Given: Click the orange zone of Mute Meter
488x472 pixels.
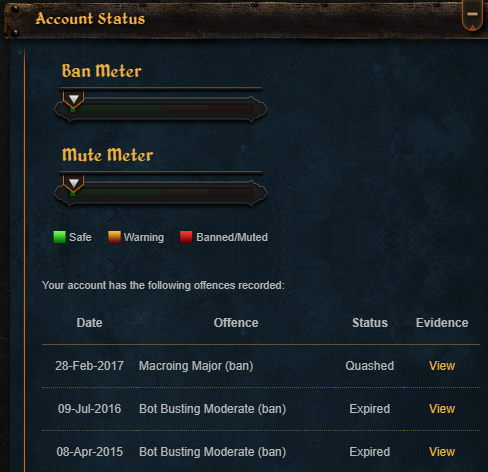Looking at the screenshot, I should tap(185, 193).
